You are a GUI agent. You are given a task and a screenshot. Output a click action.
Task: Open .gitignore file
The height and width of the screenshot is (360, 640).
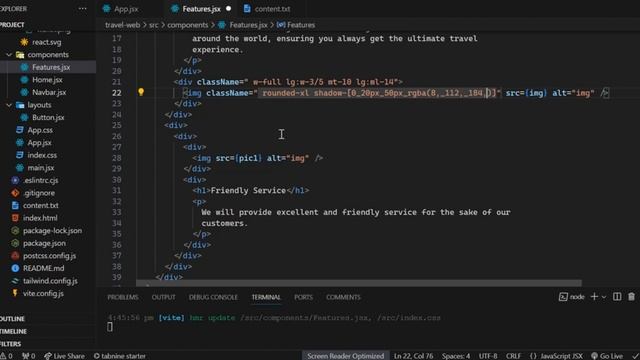pos(39,193)
